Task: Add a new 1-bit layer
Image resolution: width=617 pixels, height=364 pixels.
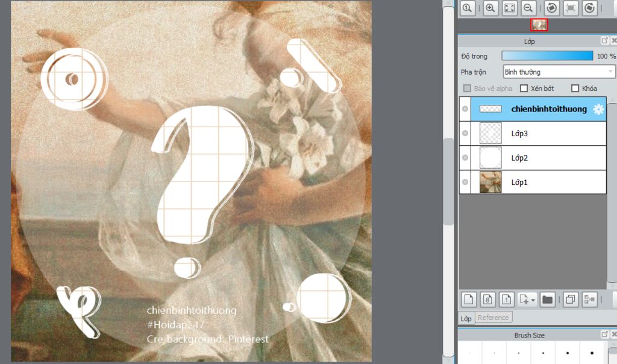Action: pos(507,300)
